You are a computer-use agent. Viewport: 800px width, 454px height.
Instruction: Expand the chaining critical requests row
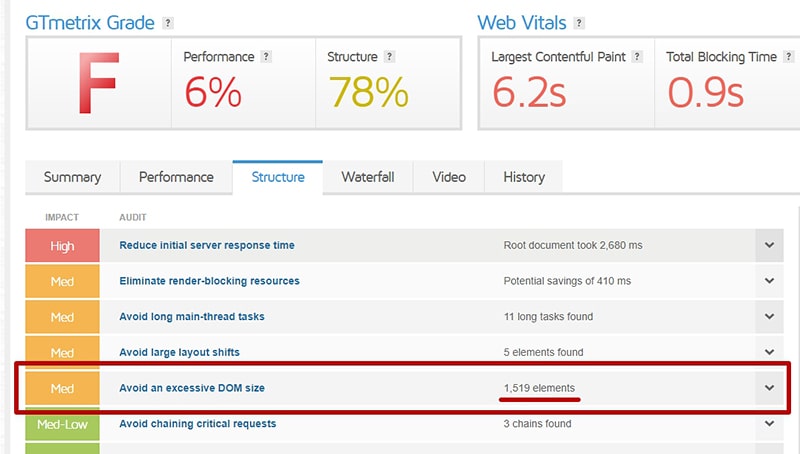pyautogui.click(x=769, y=424)
